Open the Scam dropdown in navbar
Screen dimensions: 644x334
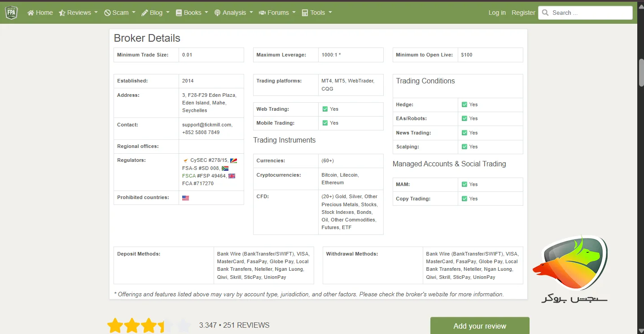(x=120, y=13)
